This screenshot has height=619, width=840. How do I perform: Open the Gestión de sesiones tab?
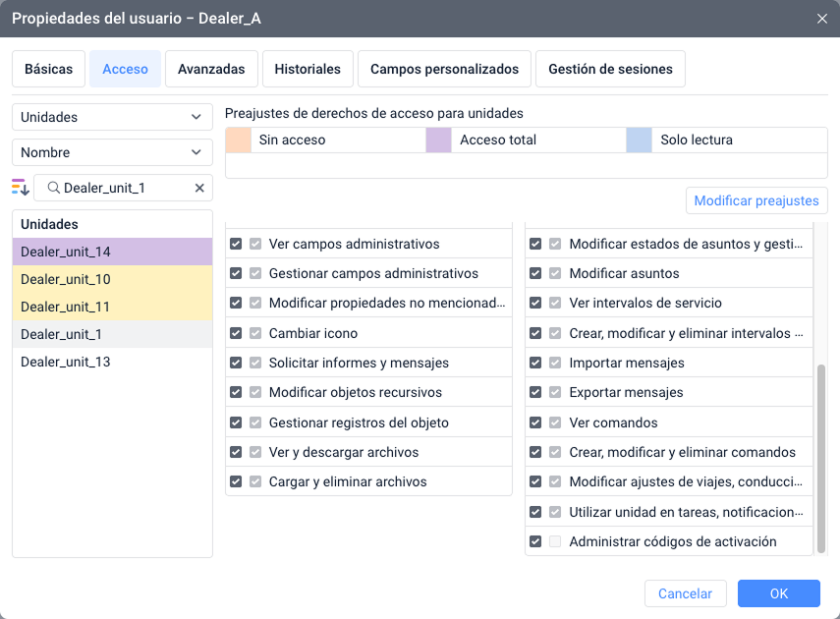[610, 70]
